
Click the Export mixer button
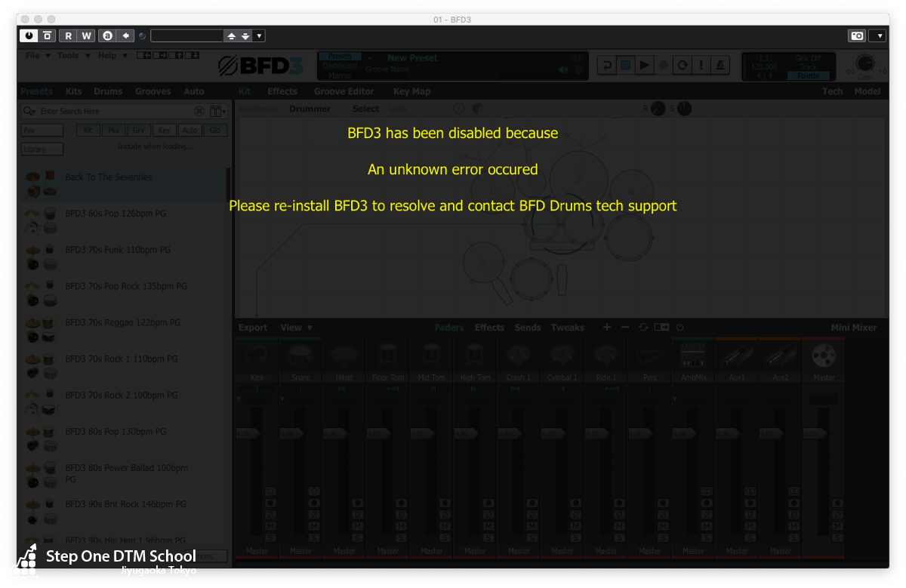coord(253,328)
